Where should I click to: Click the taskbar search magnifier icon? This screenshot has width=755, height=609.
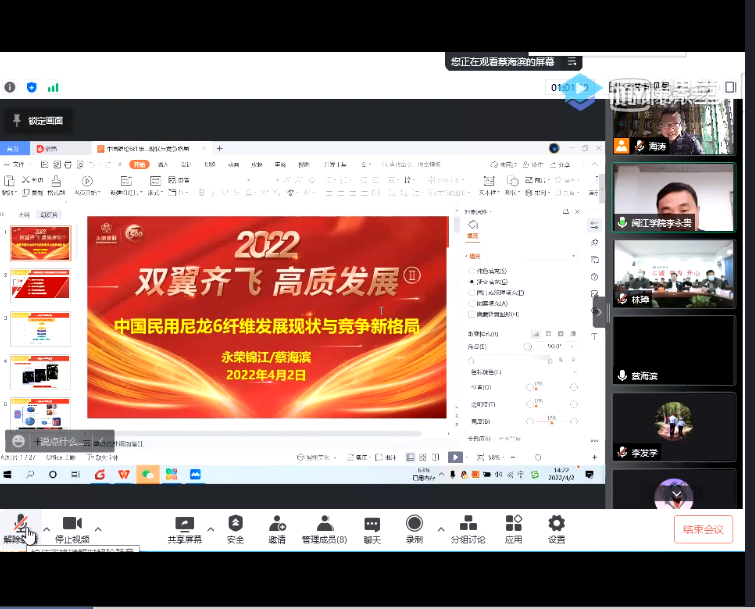30,475
